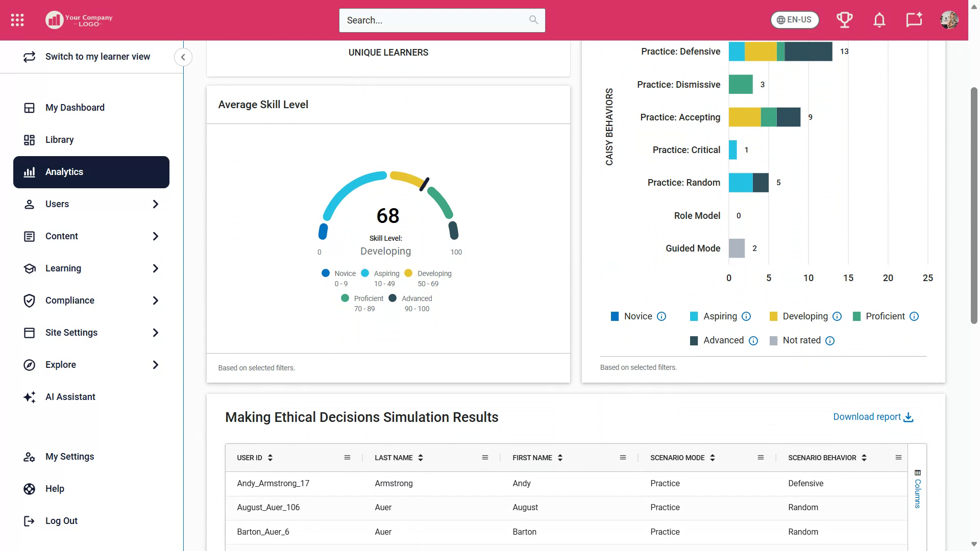The width and height of the screenshot is (980, 551).
Task: Open SCENARIO BEHAVIOR column menu icon
Action: [898, 458]
